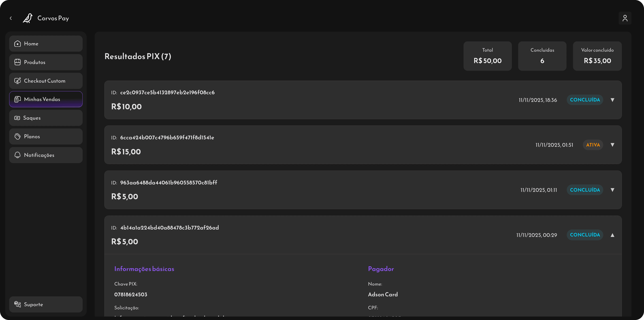Click the date 11/11/2025, 01:51
Viewport: 644px width, 320px height.
point(554,145)
